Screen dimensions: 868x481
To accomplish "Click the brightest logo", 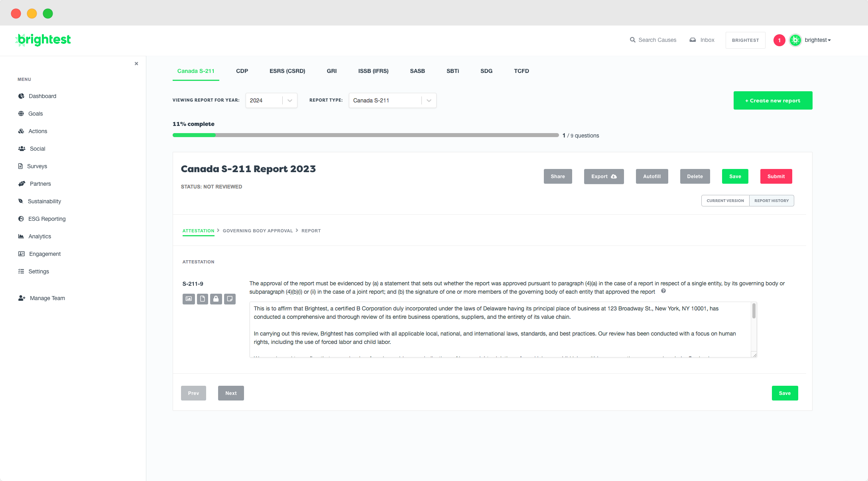I will [x=43, y=40].
